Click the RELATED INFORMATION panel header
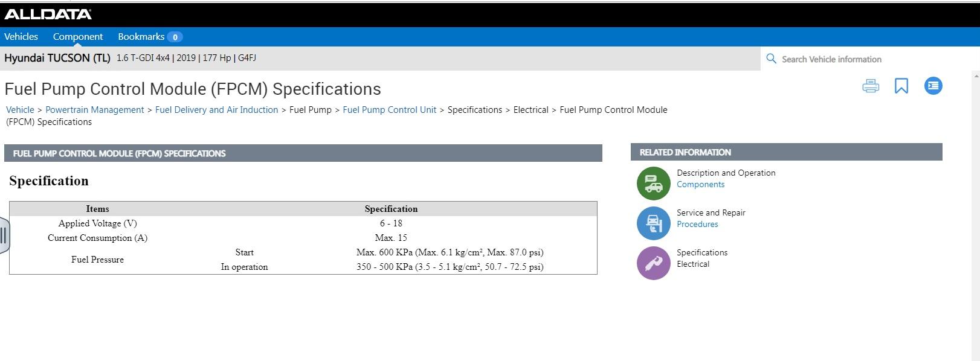The image size is (980, 361). pyautogui.click(x=786, y=152)
